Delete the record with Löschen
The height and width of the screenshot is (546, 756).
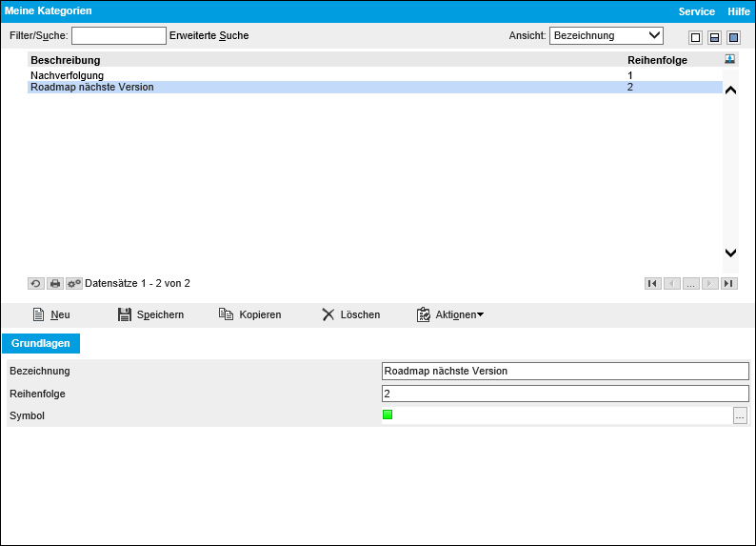[x=350, y=314]
